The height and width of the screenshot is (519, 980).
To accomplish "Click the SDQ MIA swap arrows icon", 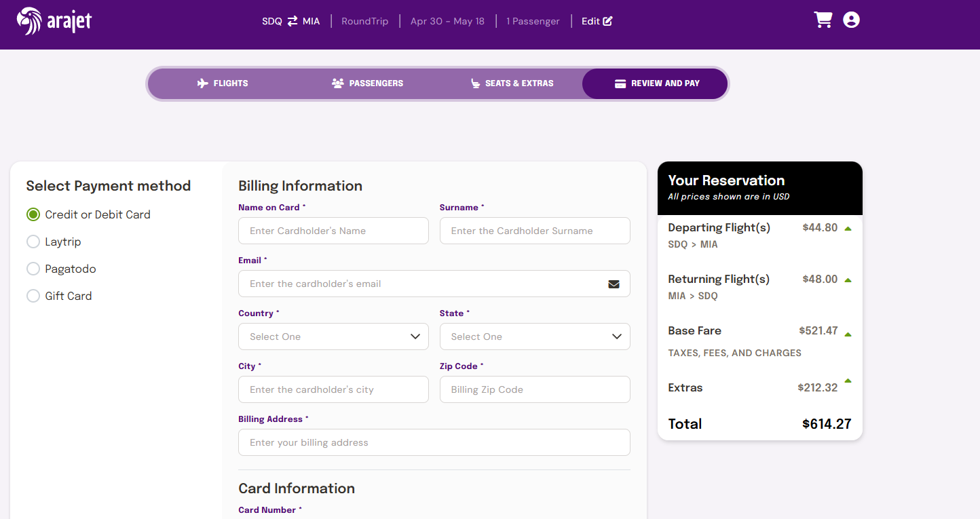I will pyautogui.click(x=293, y=21).
